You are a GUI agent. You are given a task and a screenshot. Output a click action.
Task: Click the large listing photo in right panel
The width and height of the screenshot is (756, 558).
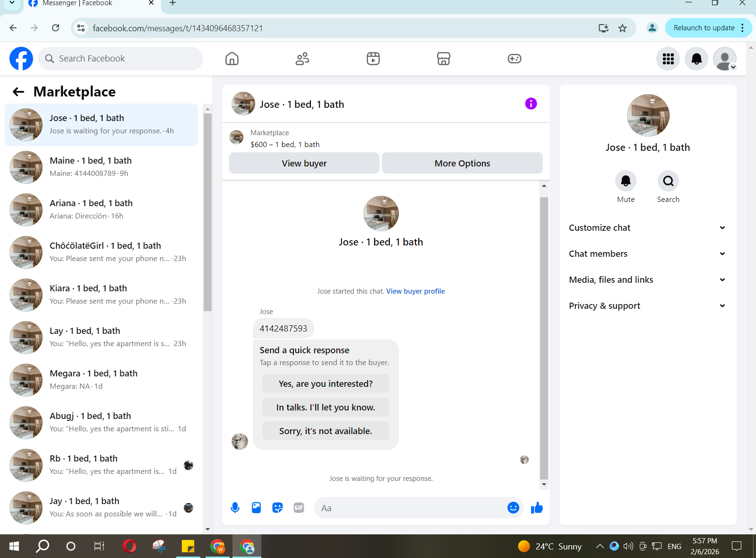pos(648,115)
